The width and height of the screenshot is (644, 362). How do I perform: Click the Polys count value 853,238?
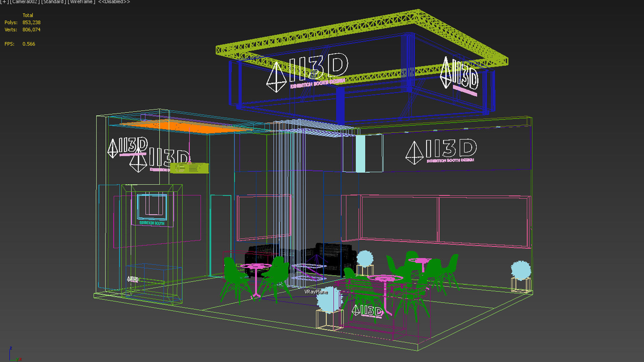[x=32, y=22]
